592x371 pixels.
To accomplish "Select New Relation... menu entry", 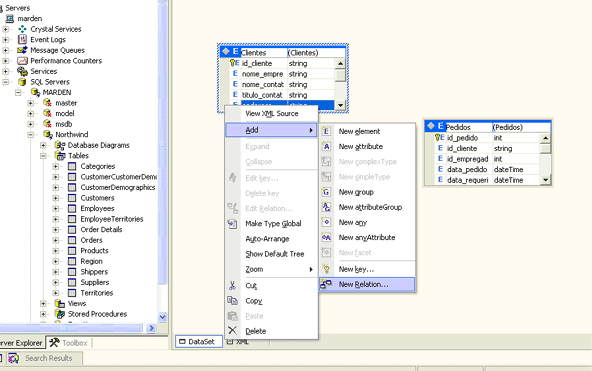I will click(367, 285).
